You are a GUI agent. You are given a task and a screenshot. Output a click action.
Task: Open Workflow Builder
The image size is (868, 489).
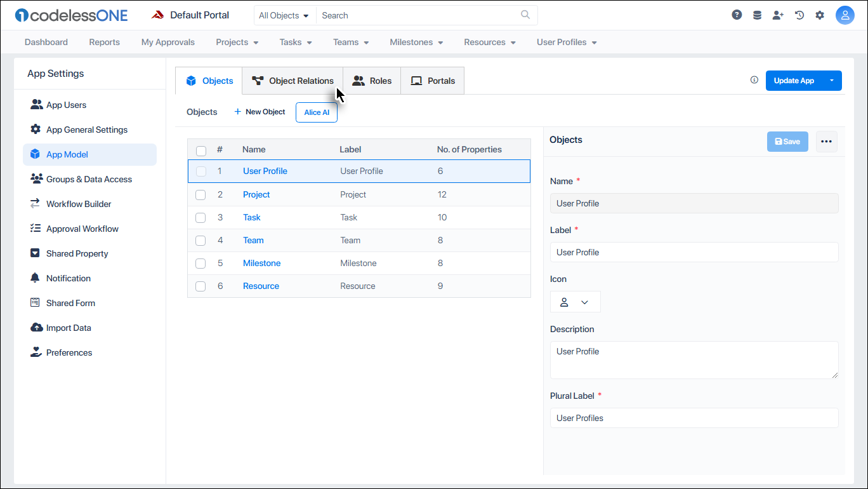click(89, 204)
